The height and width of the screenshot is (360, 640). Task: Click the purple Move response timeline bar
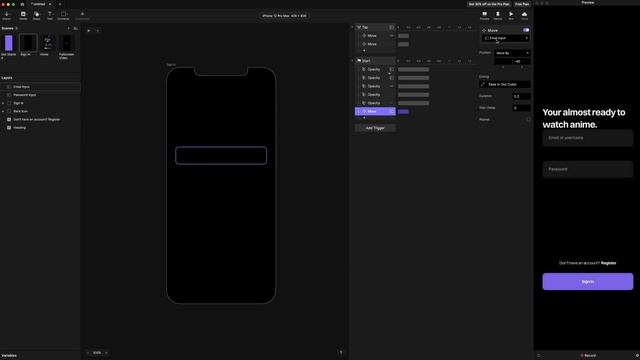(x=403, y=111)
